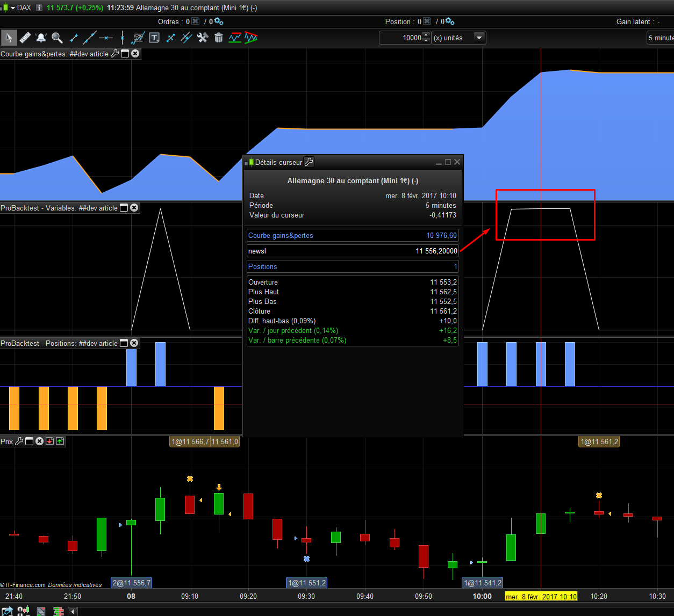Click the 1@11 561,2 order label
674x616 pixels.
point(599,441)
